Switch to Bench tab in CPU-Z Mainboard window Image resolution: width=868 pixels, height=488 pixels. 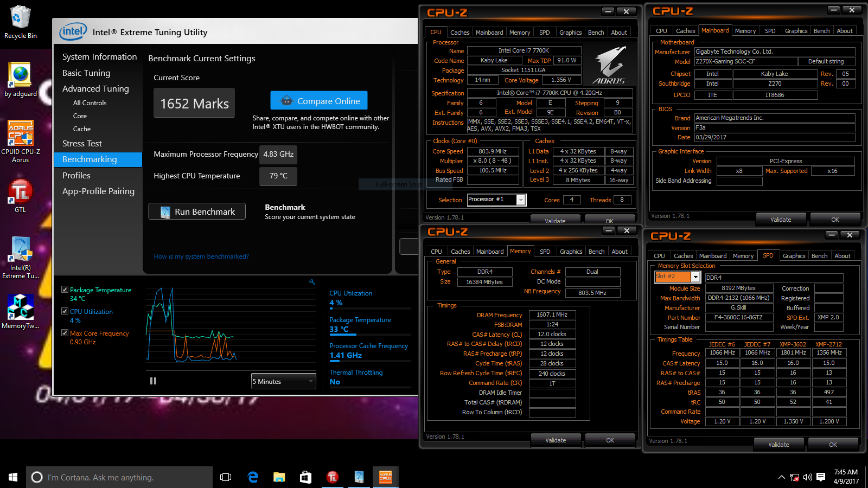point(821,31)
